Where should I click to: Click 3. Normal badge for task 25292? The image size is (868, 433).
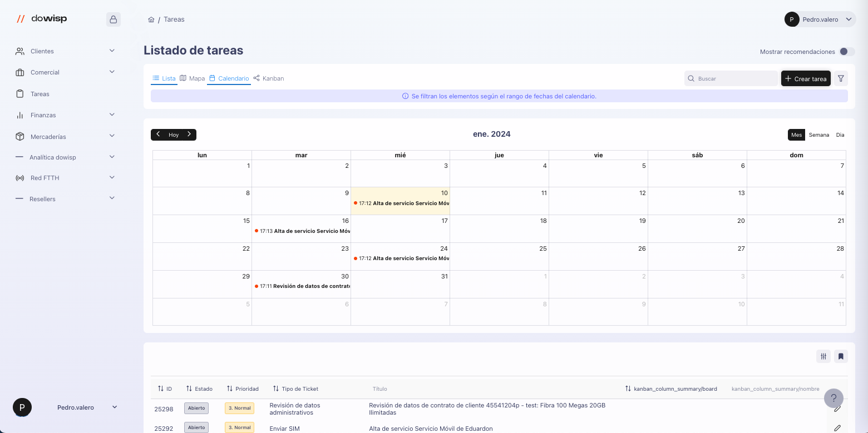[239, 427]
